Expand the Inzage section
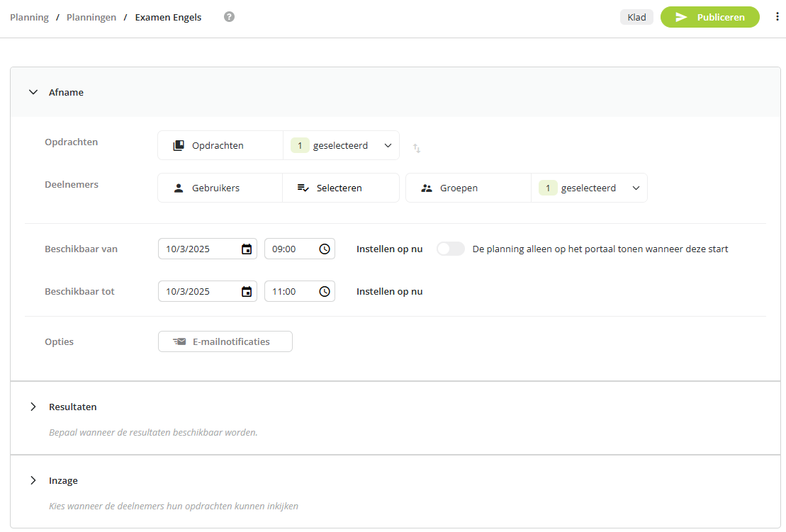The image size is (786, 532). (33, 480)
